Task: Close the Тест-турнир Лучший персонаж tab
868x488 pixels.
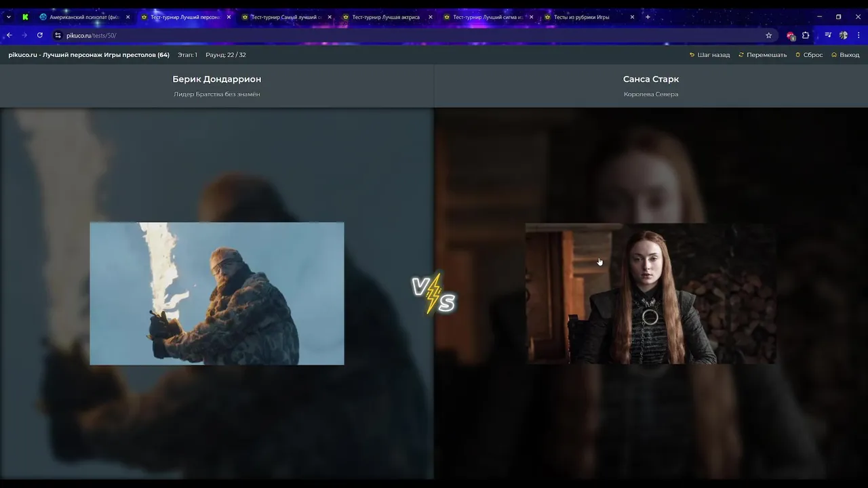Action: [229, 17]
